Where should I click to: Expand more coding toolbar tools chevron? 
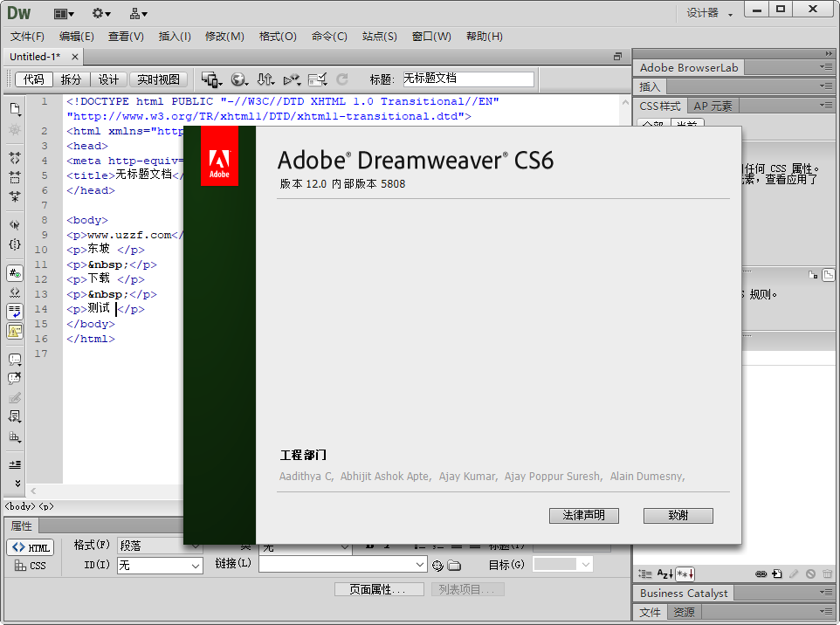(x=17, y=483)
